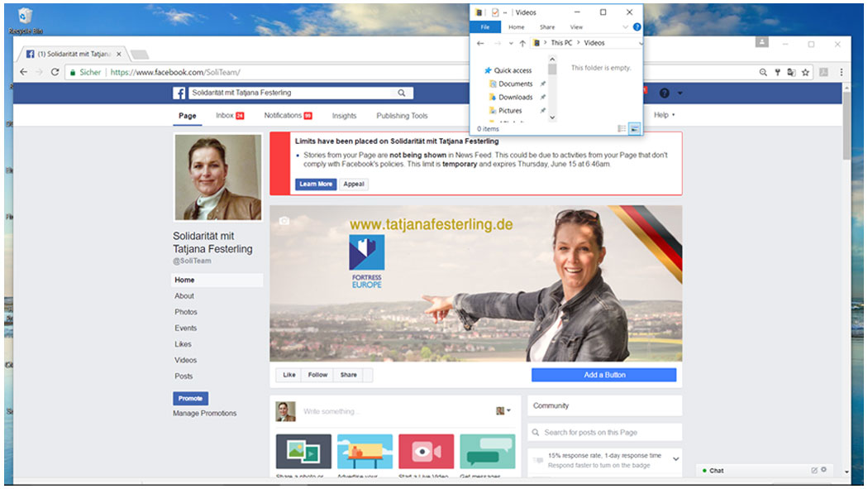Click the Promote button in the sidebar
Image resolution: width=868 pixels, height=489 pixels.
click(x=190, y=398)
